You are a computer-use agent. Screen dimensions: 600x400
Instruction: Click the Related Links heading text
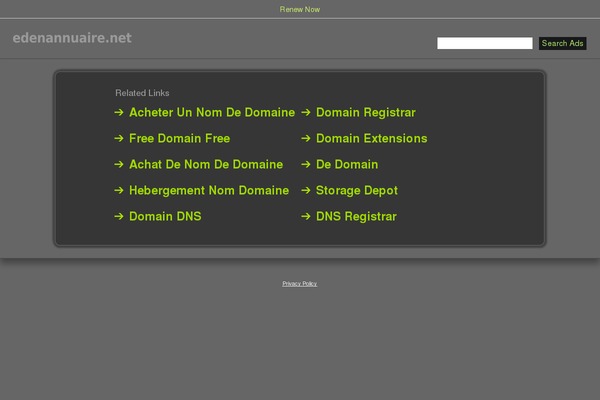(x=142, y=93)
